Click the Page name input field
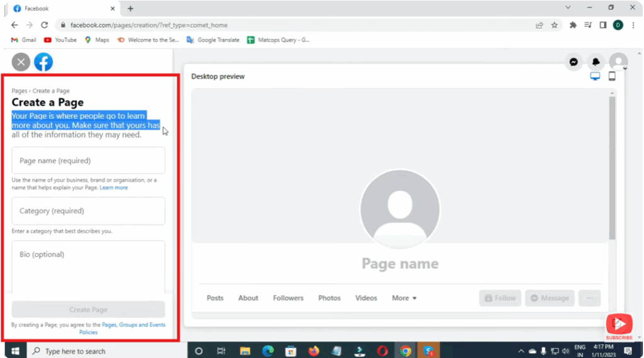The height and width of the screenshot is (358, 644). [x=88, y=160]
